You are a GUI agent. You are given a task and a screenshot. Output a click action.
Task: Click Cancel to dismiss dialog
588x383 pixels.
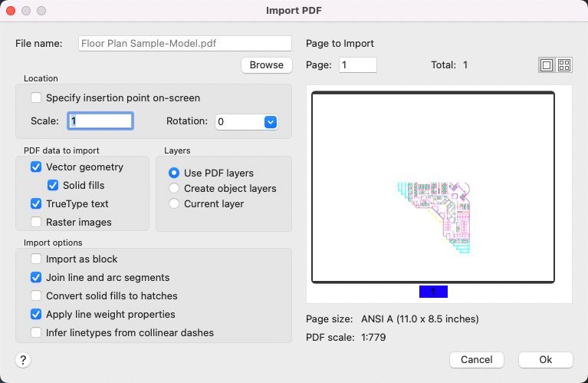tap(476, 360)
